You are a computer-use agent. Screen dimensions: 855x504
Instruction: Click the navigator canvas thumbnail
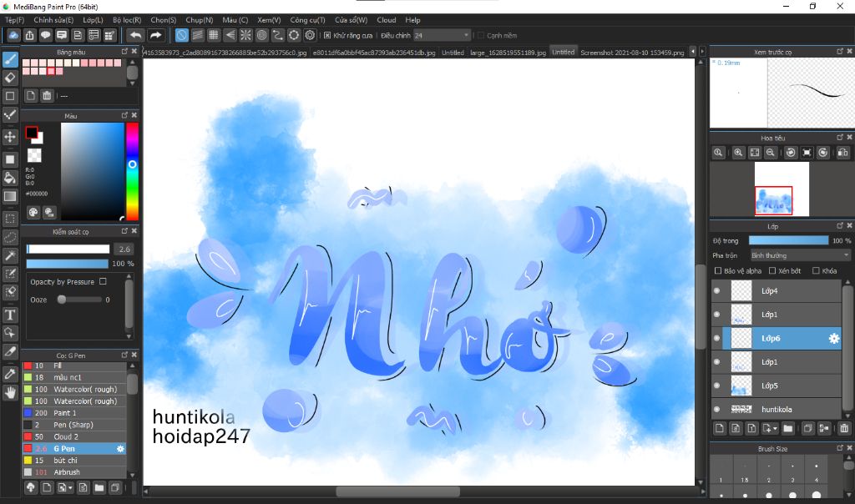(x=782, y=189)
